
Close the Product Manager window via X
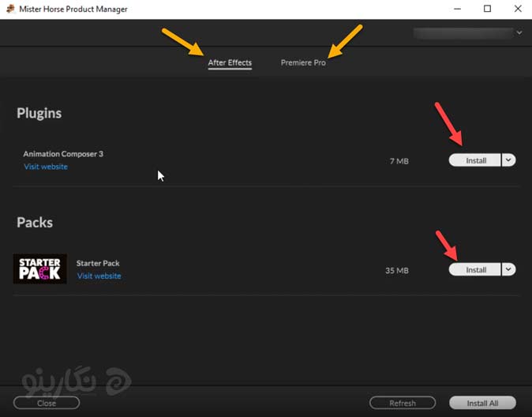(518, 9)
